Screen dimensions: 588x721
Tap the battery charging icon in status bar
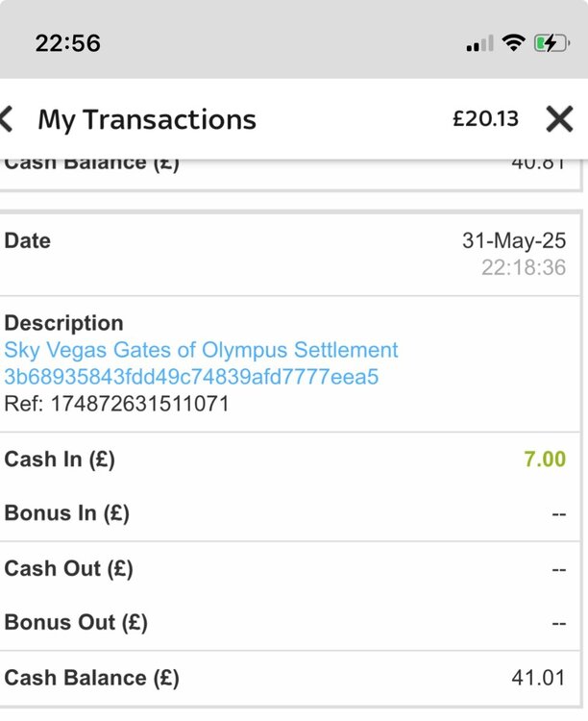pyautogui.click(x=551, y=43)
